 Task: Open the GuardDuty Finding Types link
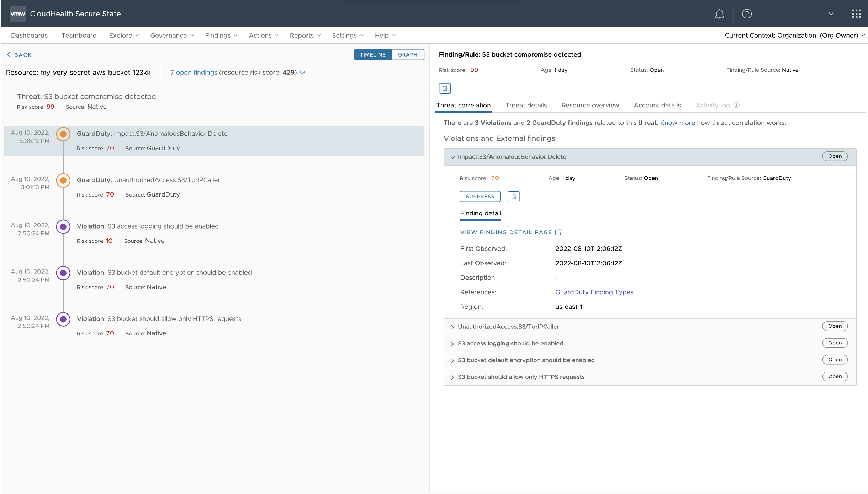click(594, 292)
